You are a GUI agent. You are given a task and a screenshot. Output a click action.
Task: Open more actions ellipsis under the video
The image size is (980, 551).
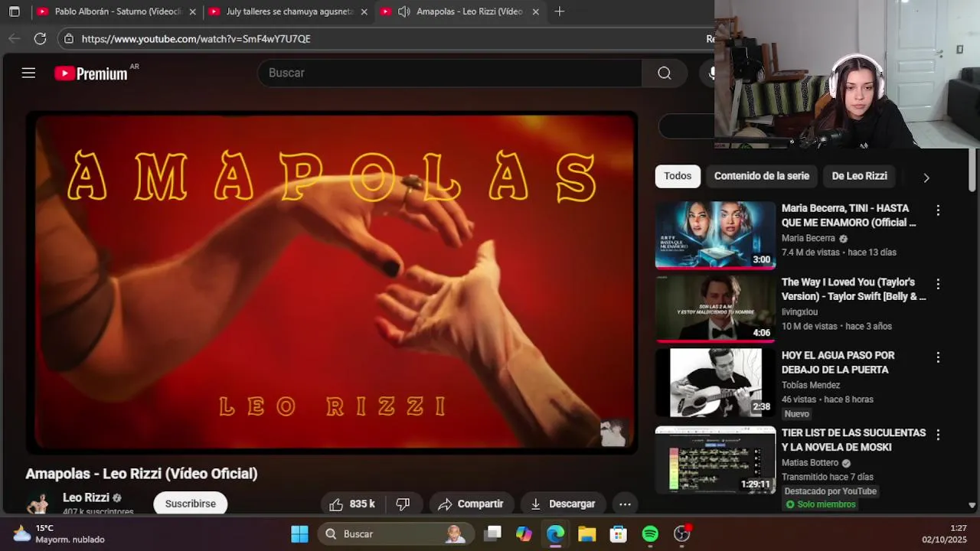(x=625, y=504)
